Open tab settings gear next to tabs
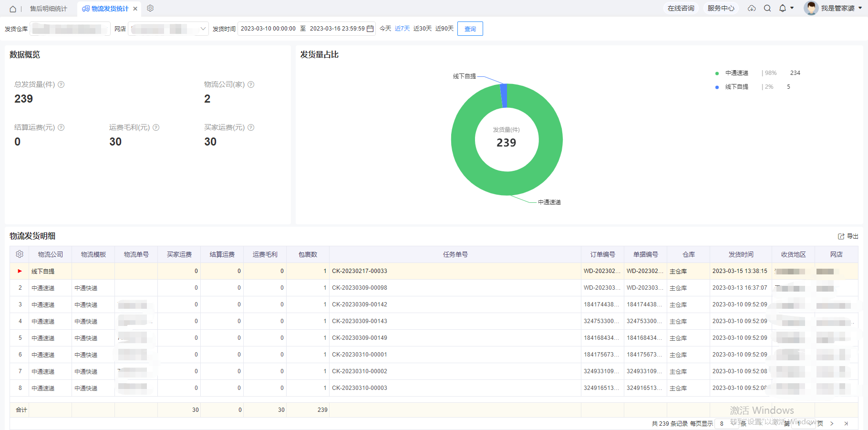The image size is (868, 430). click(x=150, y=8)
